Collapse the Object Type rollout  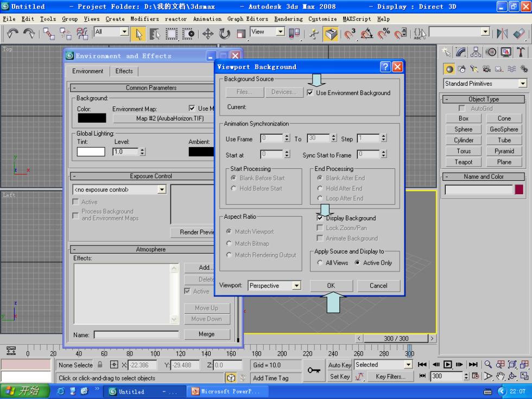484,99
